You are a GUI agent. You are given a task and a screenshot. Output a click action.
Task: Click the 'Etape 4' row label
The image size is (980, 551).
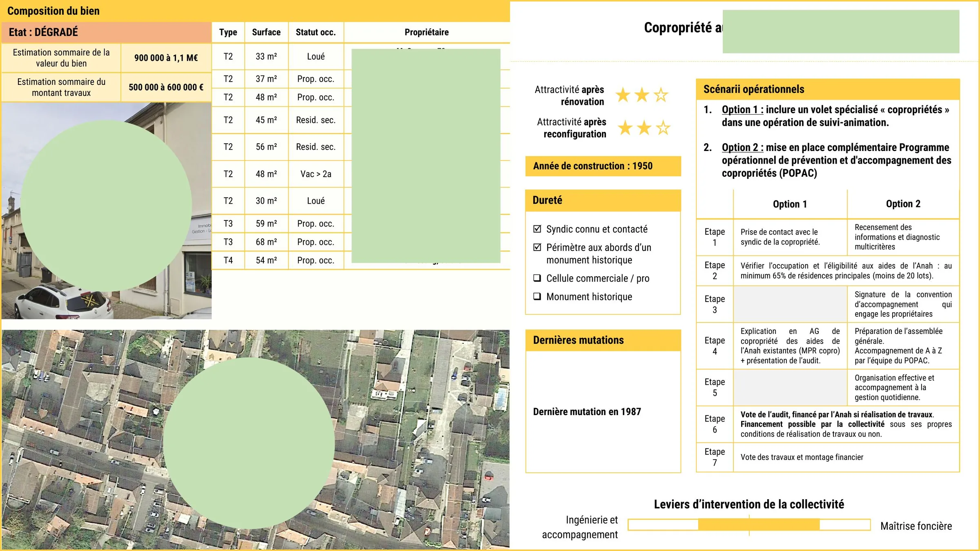715,346
